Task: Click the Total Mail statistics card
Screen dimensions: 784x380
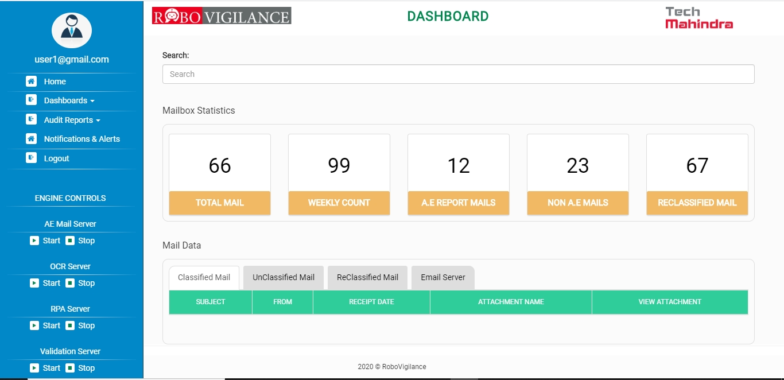Action: point(220,174)
